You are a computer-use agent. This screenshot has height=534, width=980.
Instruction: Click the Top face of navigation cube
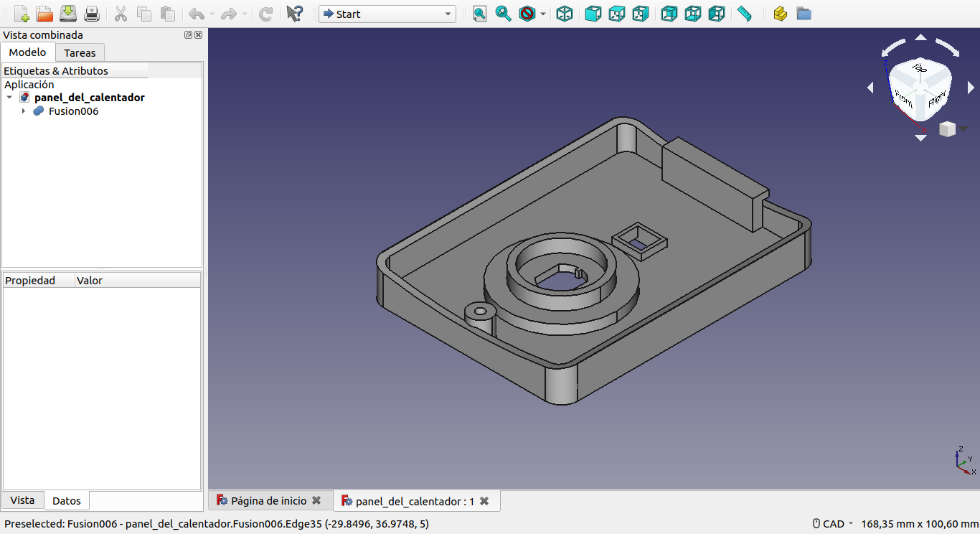(920, 68)
